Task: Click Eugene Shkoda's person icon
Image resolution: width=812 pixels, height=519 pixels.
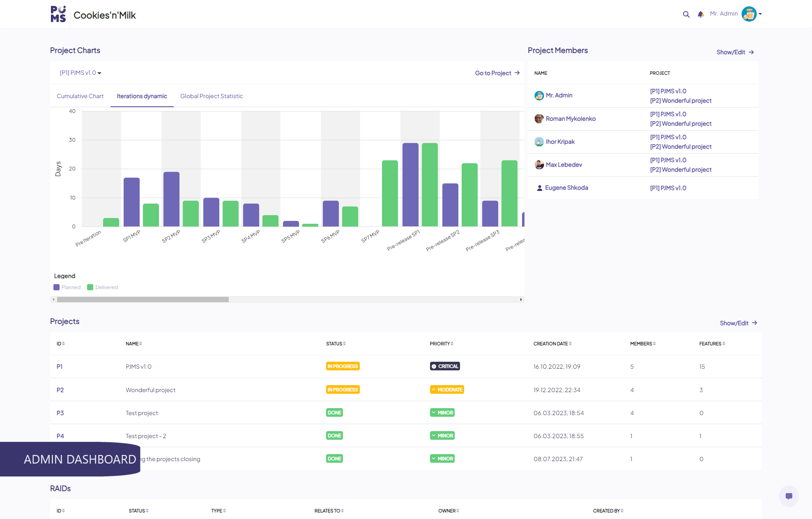Action: tap(539, 188)
